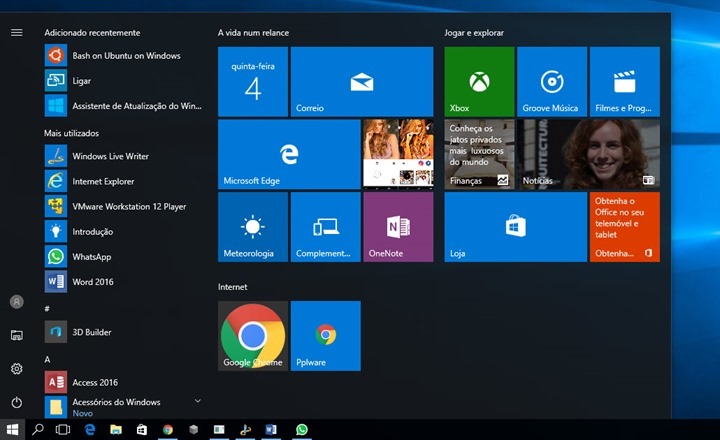The height and width of the screenshot is (440, 720).
Task: Open Meteorologia weather tile
Action: tap(252, 227)
